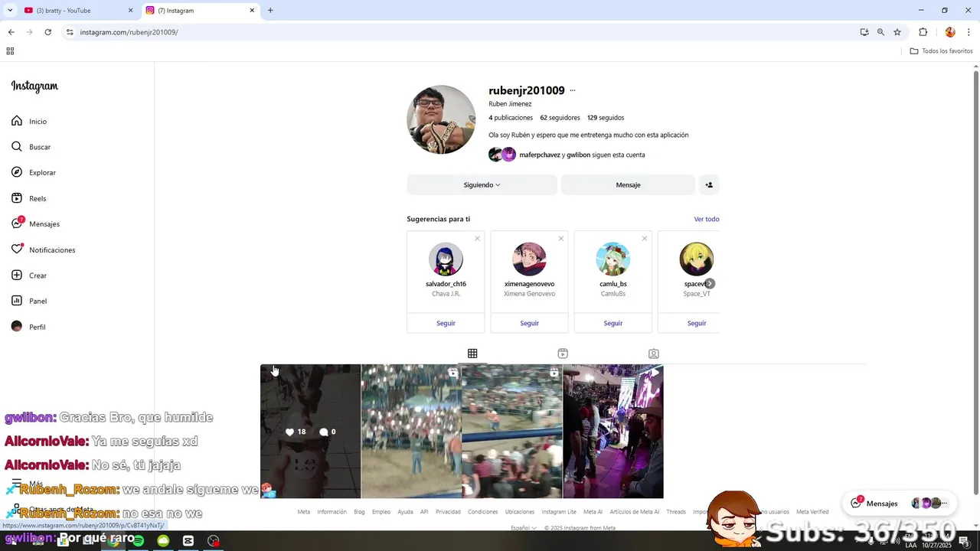This screenshot has height=551, width=980.
Task: Click the Chrome profile avatar
Action: (950, 32)
